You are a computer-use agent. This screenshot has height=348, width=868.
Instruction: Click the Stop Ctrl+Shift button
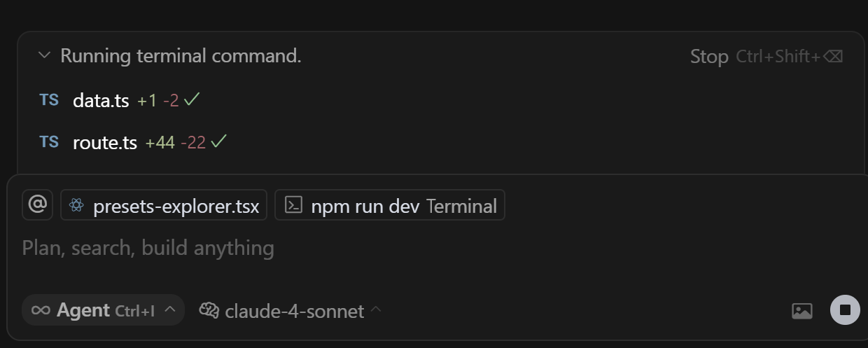[x=766, y=56]
